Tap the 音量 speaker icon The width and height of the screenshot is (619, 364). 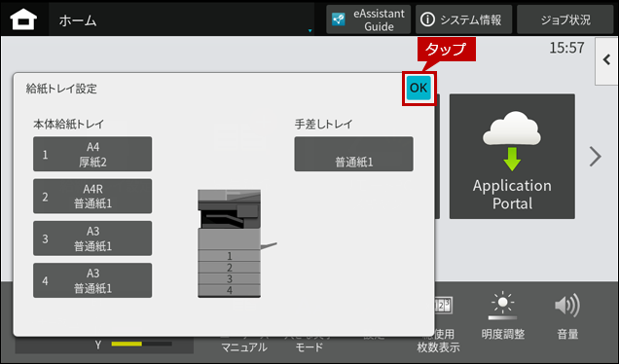(567, 306)
